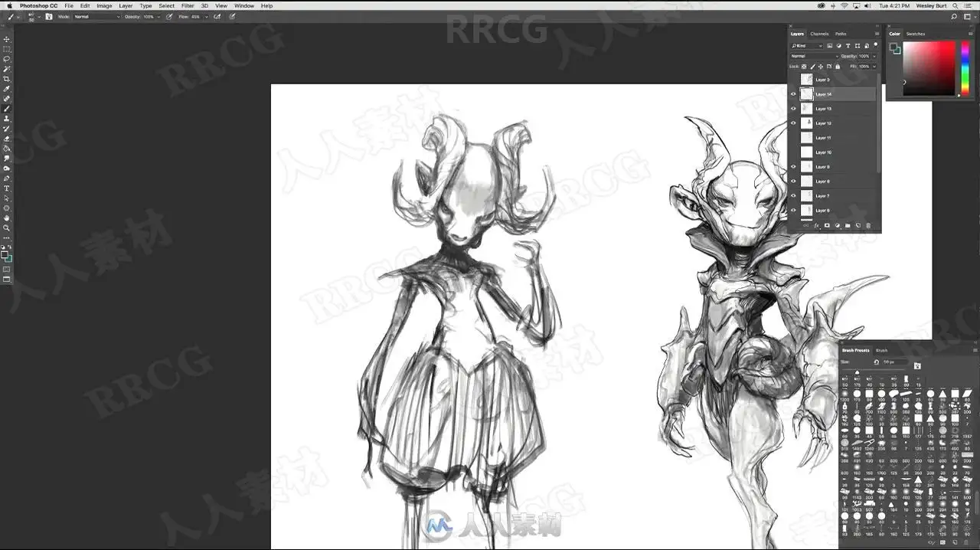This screenshot has width=980, height=550.
Task: Enable airbrush mode in options bar
Action: coord(217,16)
